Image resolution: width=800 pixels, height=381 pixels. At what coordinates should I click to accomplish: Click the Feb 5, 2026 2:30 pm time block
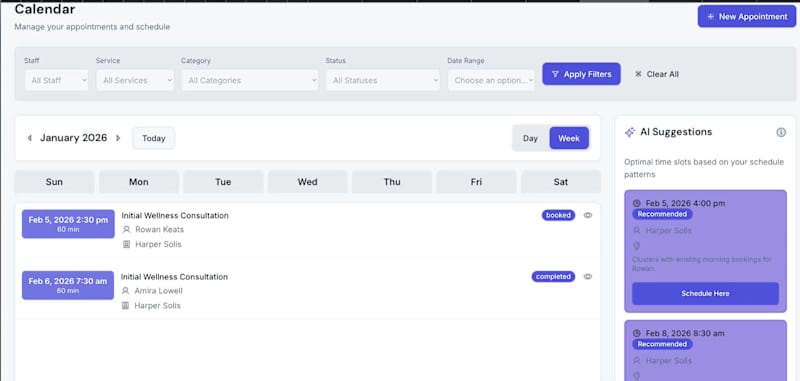pos(68,224)
